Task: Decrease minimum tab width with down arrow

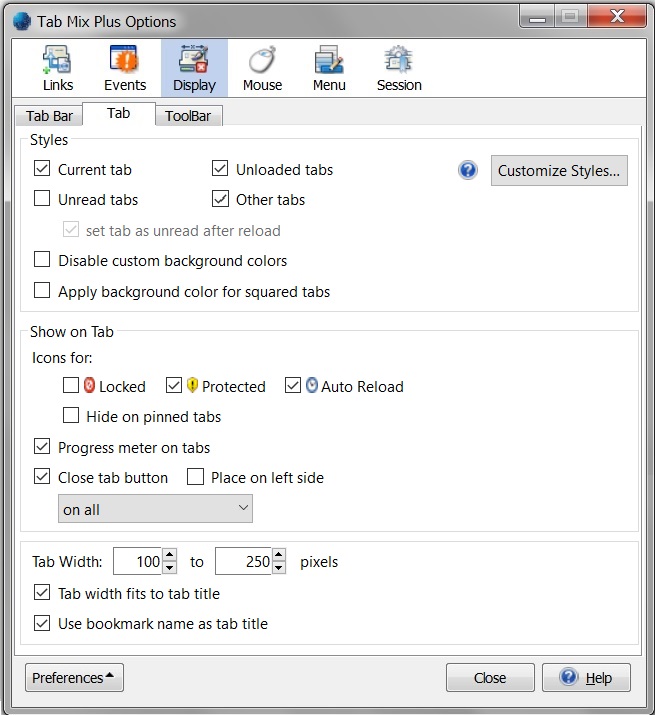Action: coord(169,568)
